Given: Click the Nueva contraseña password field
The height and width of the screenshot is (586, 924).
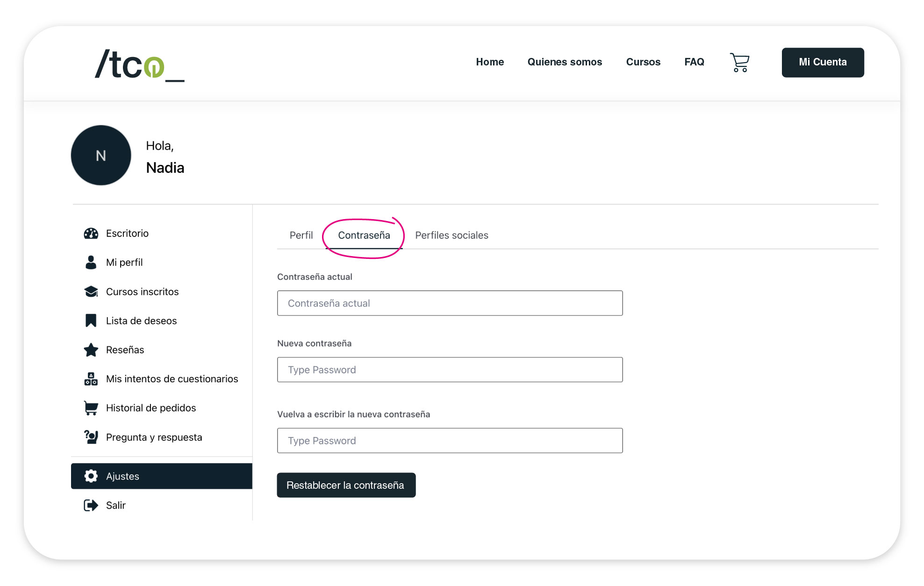Looking at the screenshot, I should (449, 370).
